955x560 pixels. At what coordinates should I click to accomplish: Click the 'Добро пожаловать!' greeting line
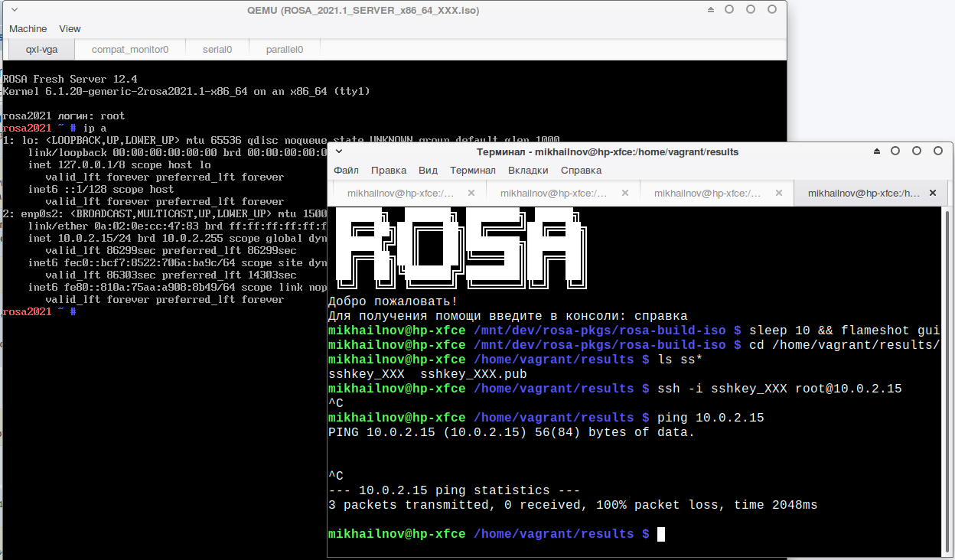[x=393, y=301]
